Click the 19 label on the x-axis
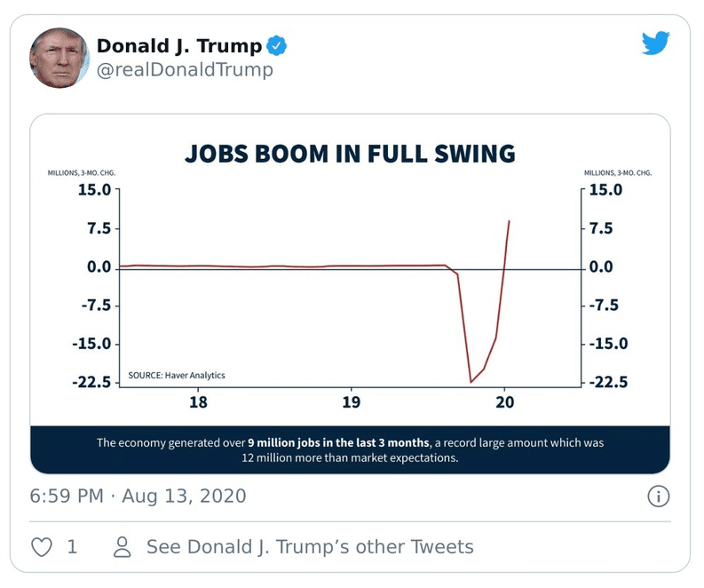This screenshot has height=588, width=704. tap(351, 402)
